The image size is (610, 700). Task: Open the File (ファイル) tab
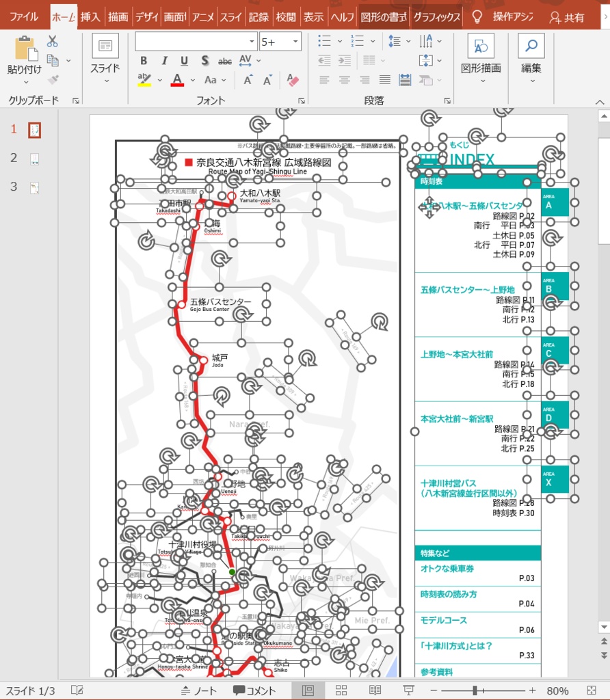point(24,17)
